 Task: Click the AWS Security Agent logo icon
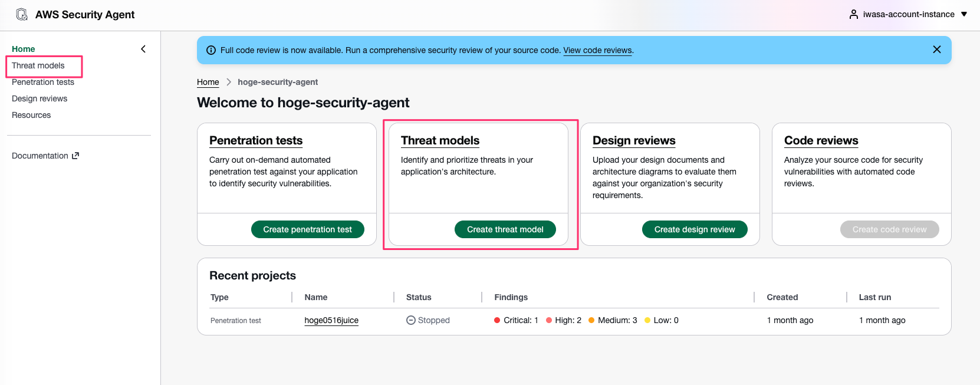pyautogui.click(x=22, y=14)
